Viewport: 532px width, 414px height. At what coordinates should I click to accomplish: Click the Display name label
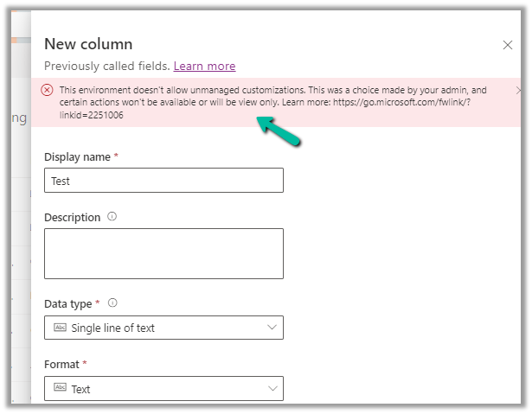point(77,156)
